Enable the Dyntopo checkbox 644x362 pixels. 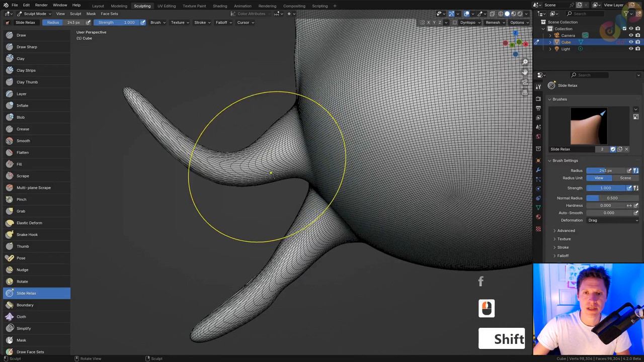tap(455, 22)
